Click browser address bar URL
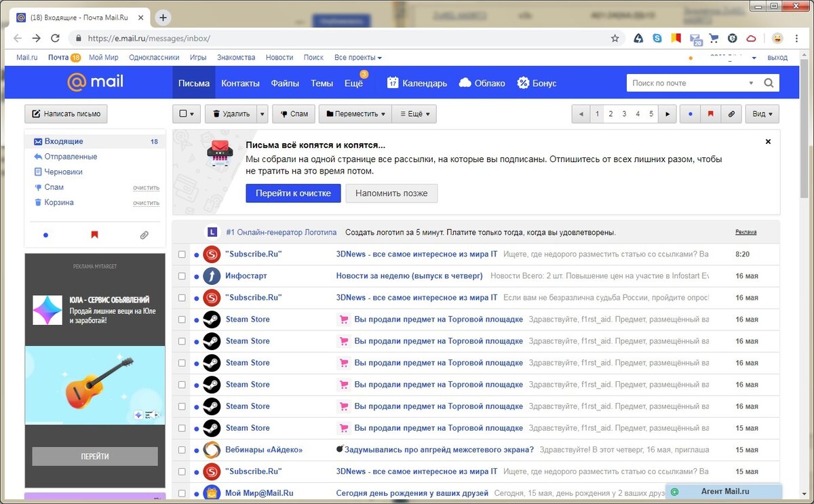The height and width of the screenshot is (504, 814). point(149,38)
